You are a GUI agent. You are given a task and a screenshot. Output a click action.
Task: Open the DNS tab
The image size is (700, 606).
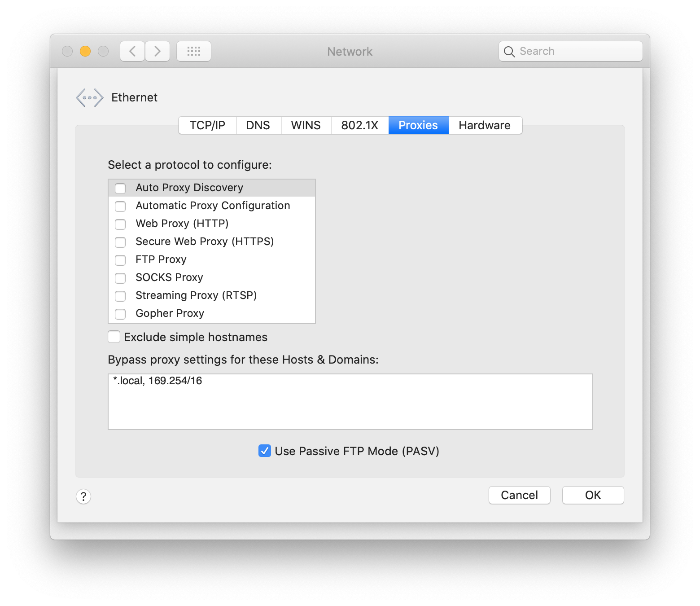coord(258,125)
